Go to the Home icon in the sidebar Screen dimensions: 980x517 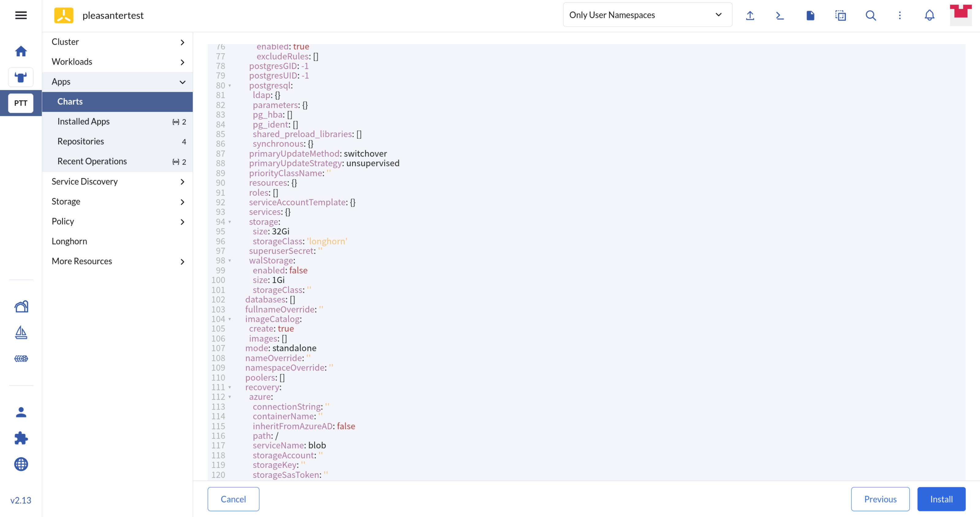click(x=21, y=51)
